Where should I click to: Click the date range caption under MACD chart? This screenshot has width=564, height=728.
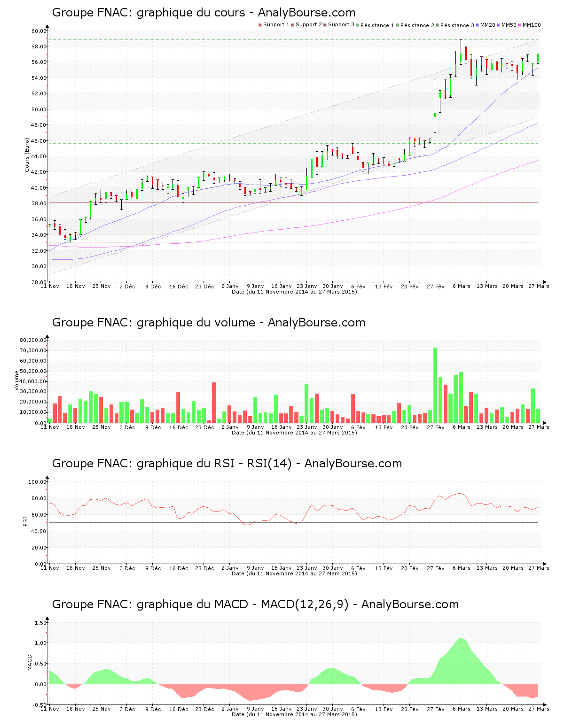[x=294, y=714]
